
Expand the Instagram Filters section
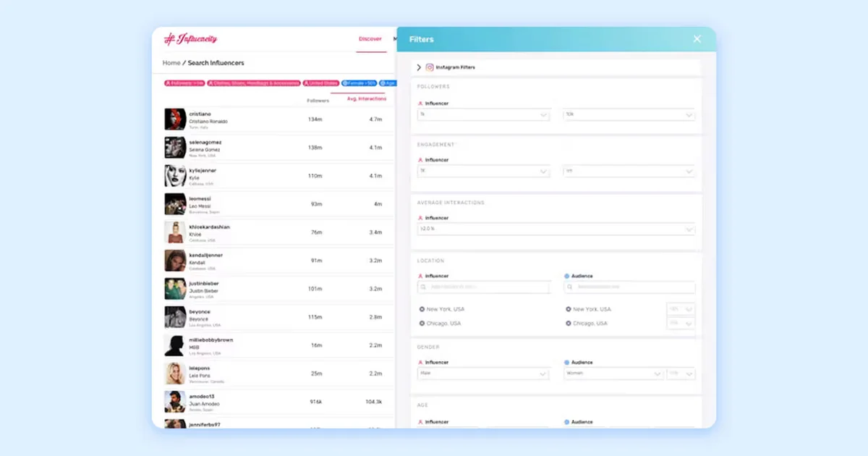click(x=420, y=67)
